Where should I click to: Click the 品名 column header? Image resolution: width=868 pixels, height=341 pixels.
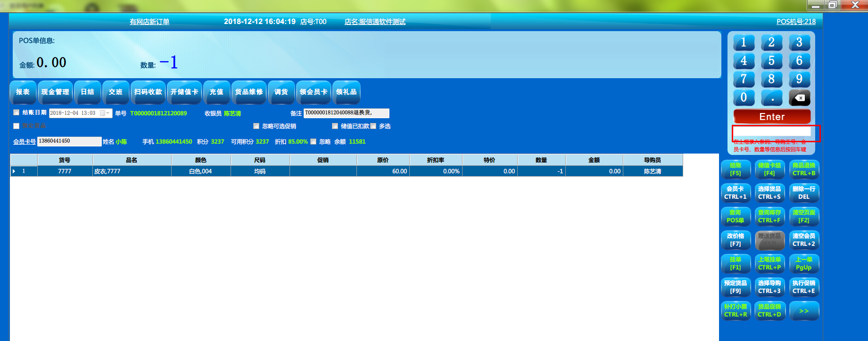(x=132, y=160)
